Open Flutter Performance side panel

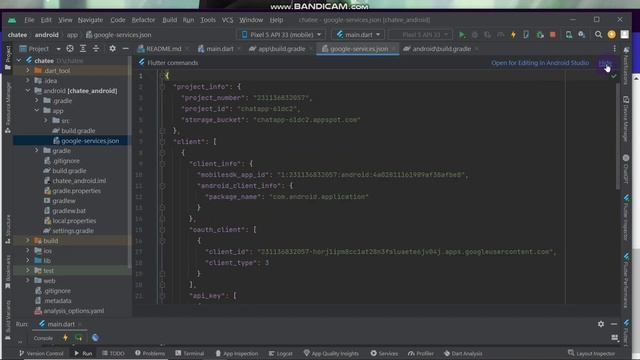tap(626, 280)
